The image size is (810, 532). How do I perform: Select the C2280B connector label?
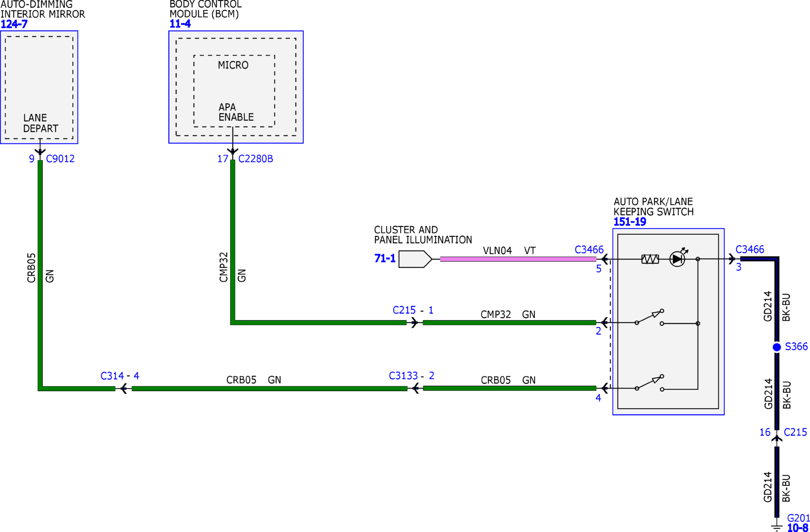256,159
